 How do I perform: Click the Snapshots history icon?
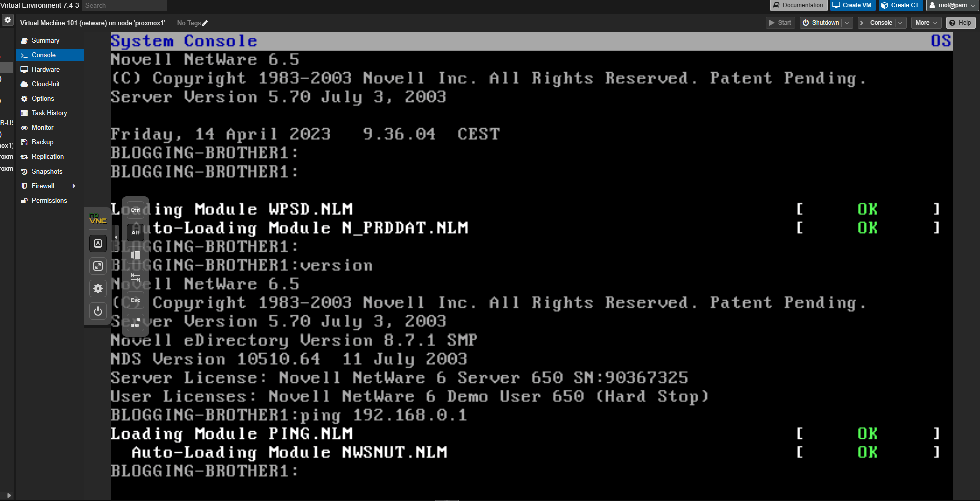click(x=24, y=172)
